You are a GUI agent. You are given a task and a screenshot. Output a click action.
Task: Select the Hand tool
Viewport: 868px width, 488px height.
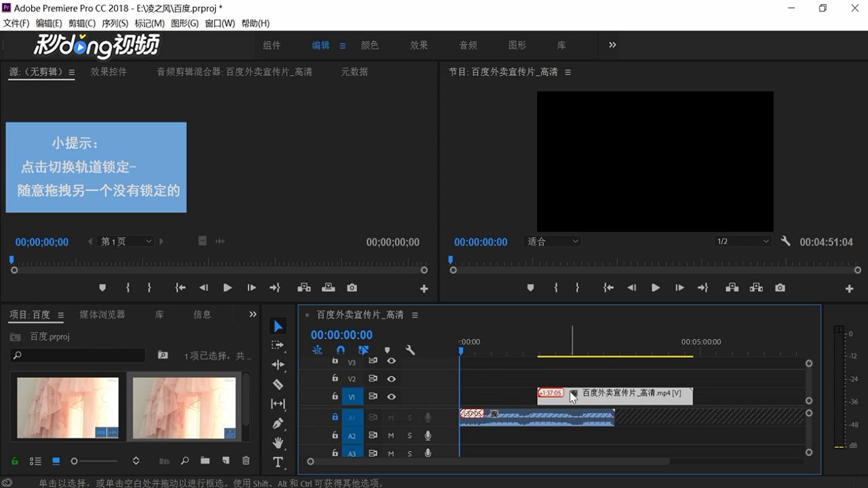[278, 443]
